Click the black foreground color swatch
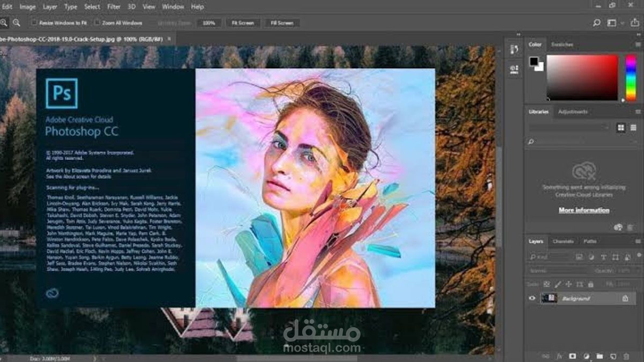This screenshot has height=362, width=644. [534, 61]
